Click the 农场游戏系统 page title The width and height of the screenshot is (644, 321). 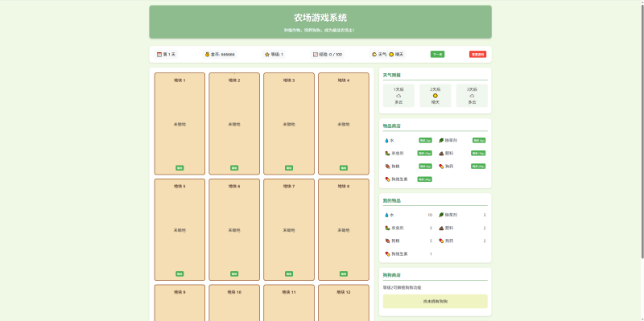click(320, 18)
